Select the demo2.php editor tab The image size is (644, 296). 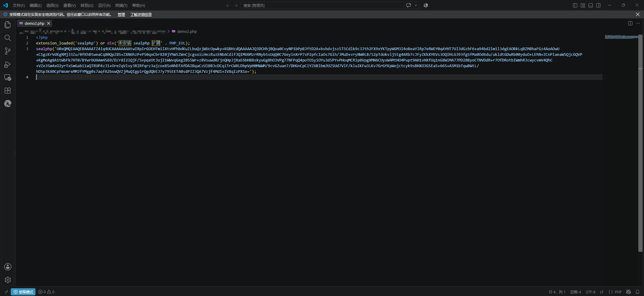(34, 23)
